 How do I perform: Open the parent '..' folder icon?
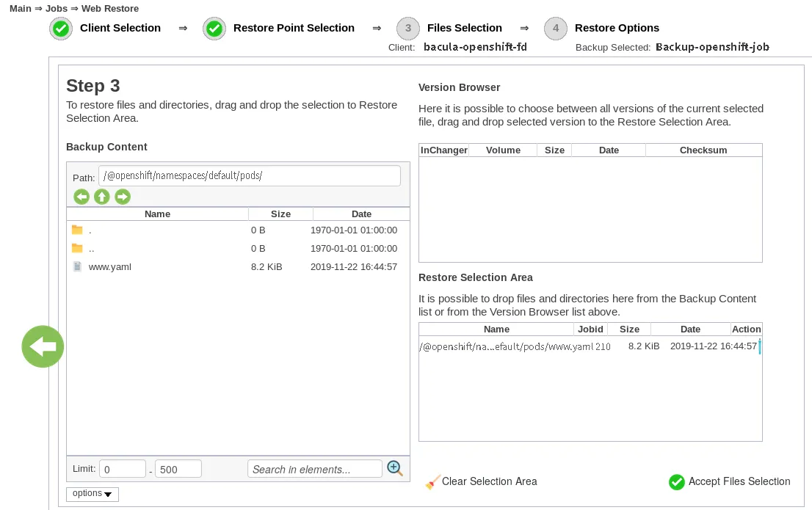tap(77, 249)
